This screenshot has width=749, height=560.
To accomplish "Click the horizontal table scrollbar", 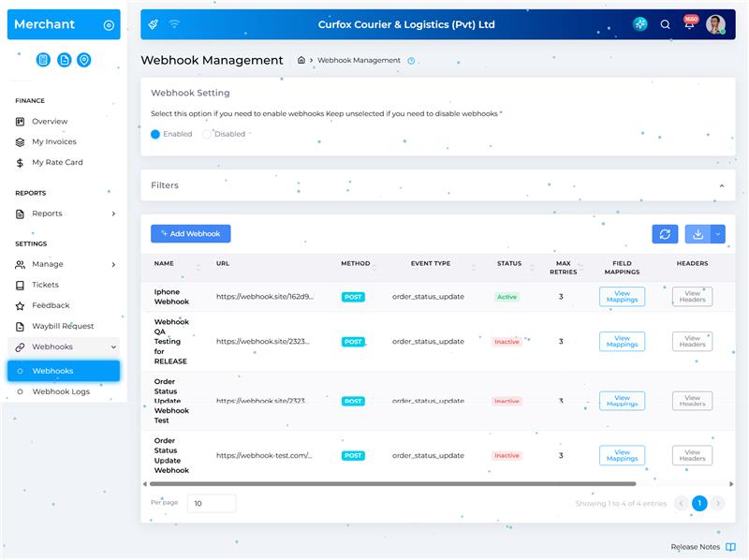I will click(x=393, y=484).
